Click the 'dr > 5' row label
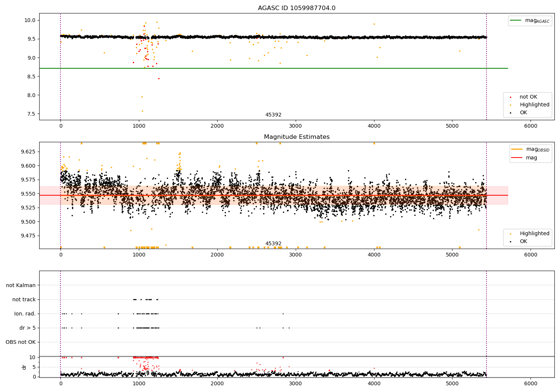This screenshot has width=560, height=392. (28, 328)
